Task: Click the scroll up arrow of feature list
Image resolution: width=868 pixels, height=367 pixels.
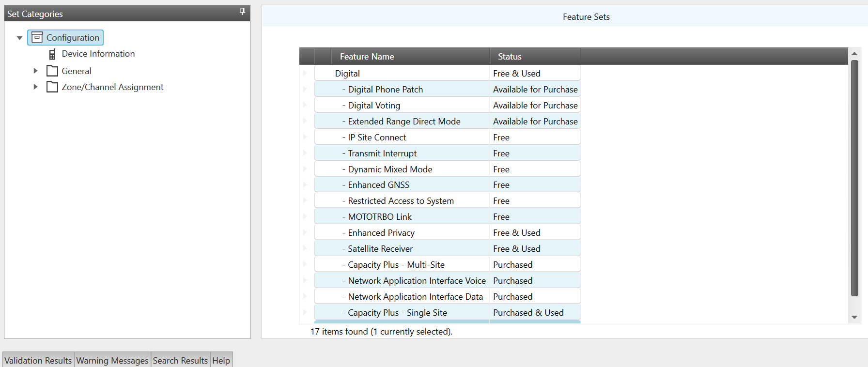Action: [x=854, y=54]
